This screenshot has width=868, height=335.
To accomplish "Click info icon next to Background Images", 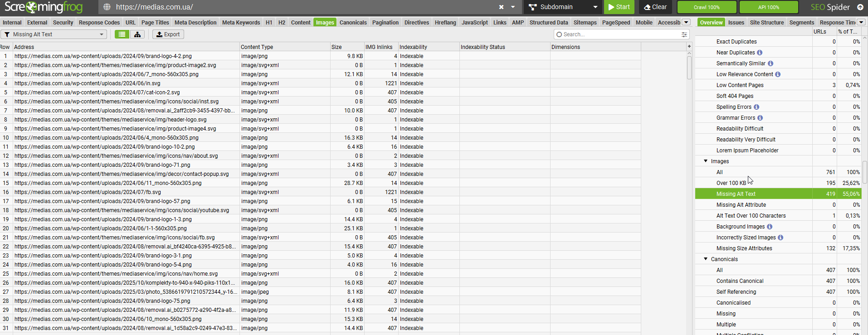I will click(x=770, y=227).
